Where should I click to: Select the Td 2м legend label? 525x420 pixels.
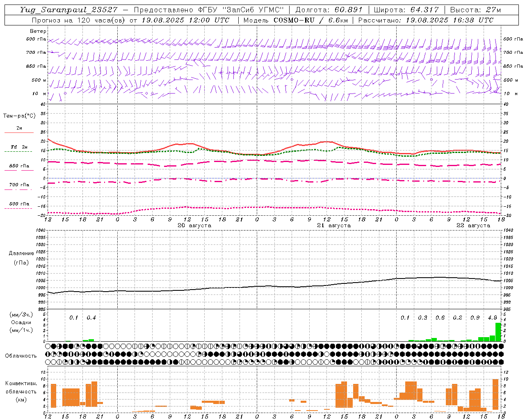[19, 147]
